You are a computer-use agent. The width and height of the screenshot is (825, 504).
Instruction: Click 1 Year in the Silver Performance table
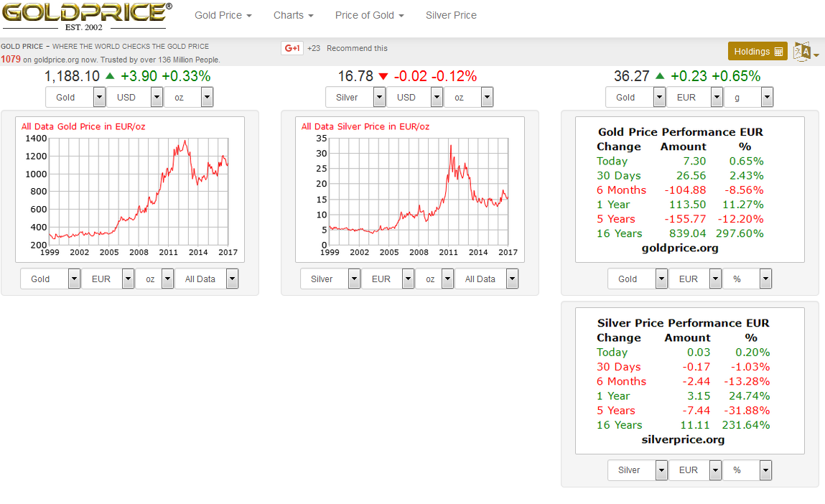pos(613,396)
